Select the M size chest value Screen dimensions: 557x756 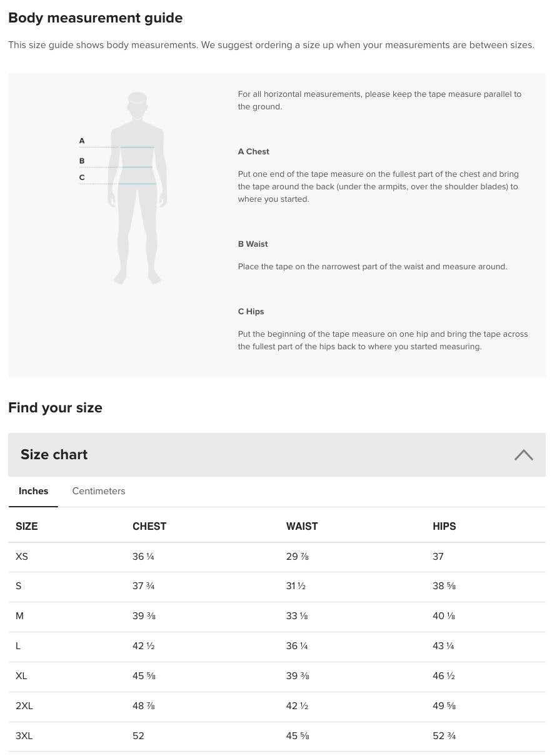144,616
